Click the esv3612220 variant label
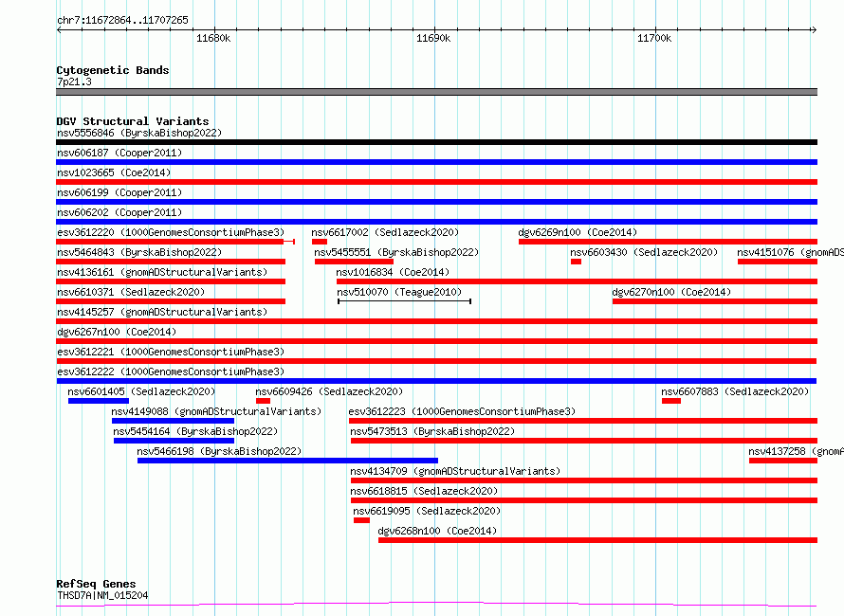Viewport: 844px width, 616px height. [x=171, y=232]
